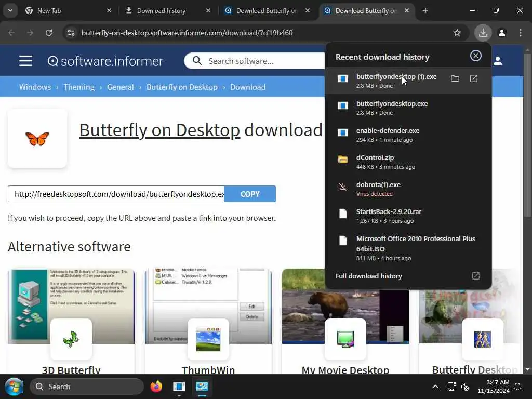Click the taskbar Search box

pos(87,387)
